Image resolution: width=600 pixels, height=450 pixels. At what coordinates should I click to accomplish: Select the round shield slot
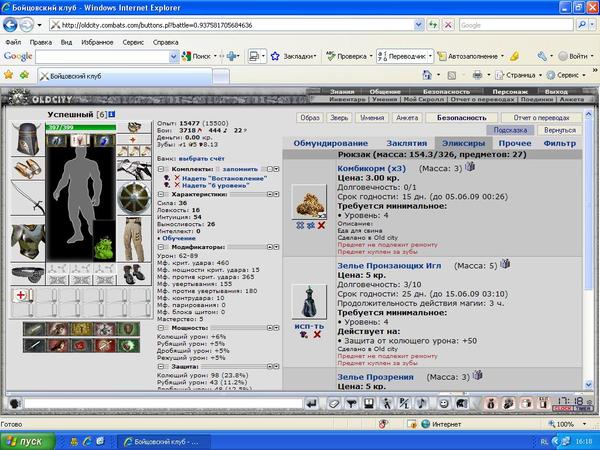point(134,199)
